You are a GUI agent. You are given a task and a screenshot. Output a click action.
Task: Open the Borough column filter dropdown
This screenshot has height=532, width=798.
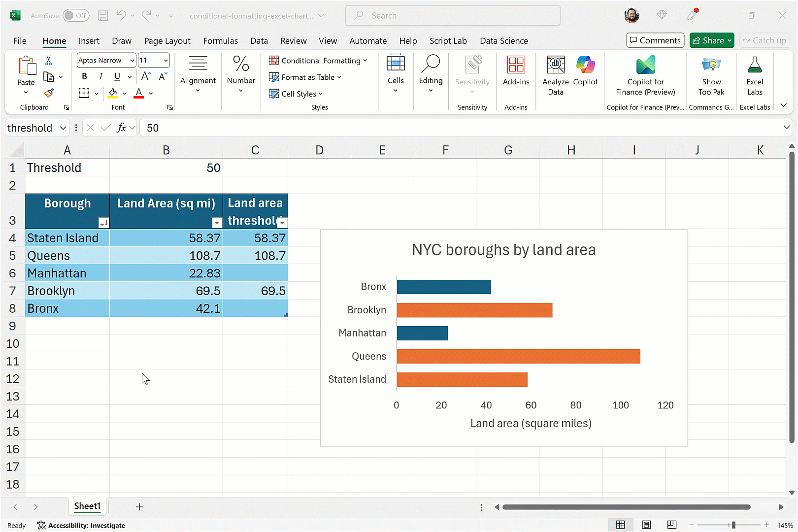(x=103, y=223)
